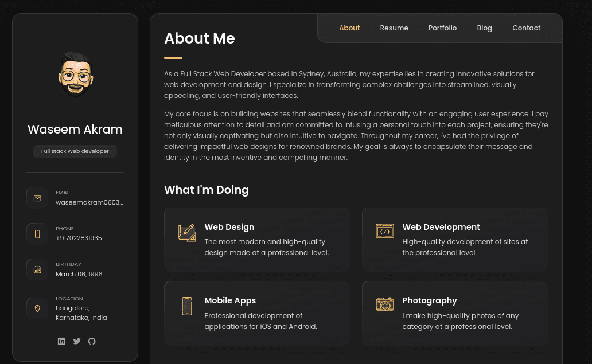Click the waseemakram0603 email link

coord(89,202)
